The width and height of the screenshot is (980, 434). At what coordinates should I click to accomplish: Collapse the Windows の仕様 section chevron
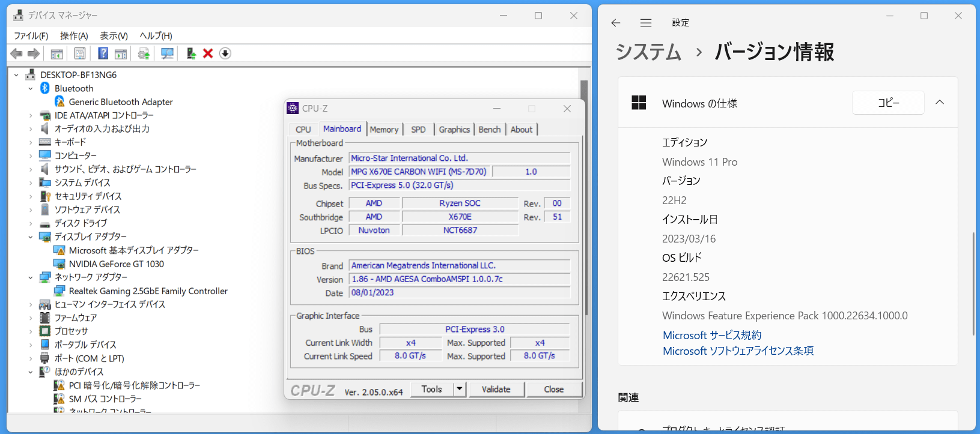click(940, 103)
